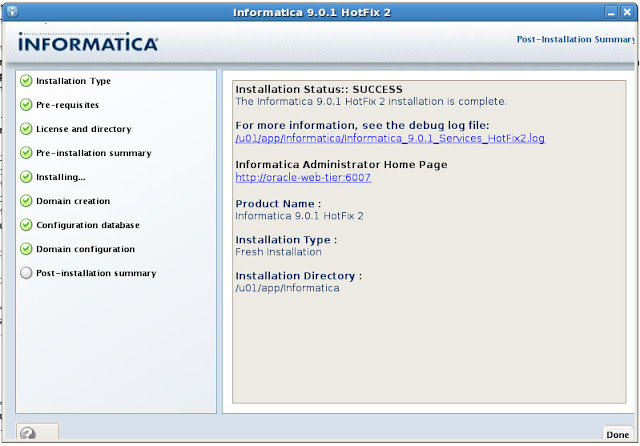Click the Installing... step checkmark icon
Viewport: 640px width, 446px height.
tap(26, 177)
